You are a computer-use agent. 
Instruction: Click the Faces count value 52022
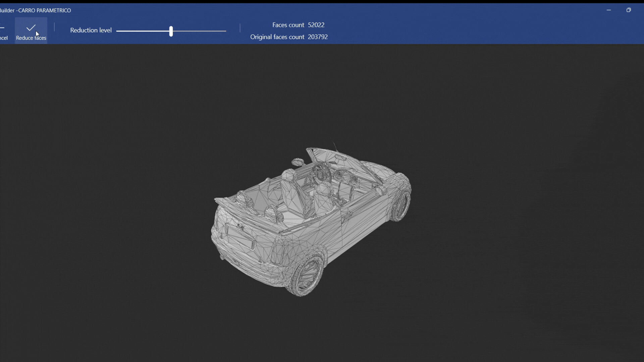(x=316, y=25)
